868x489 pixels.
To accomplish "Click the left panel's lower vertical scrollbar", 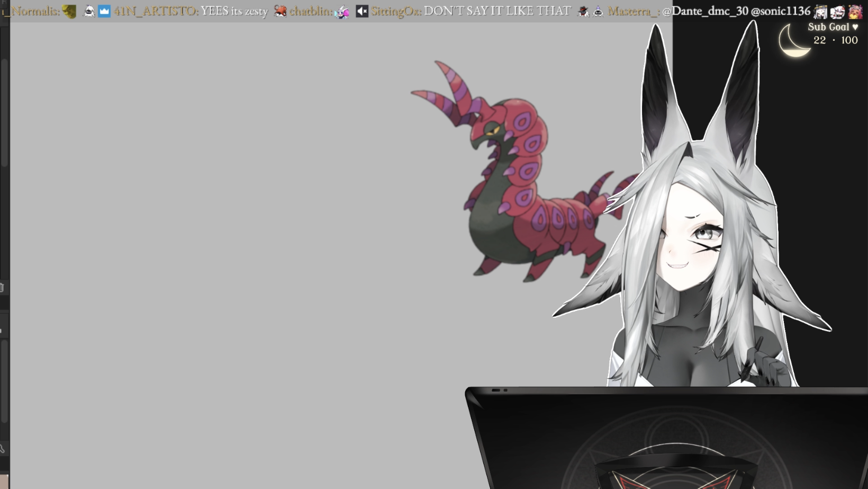I will coord(4,381).
